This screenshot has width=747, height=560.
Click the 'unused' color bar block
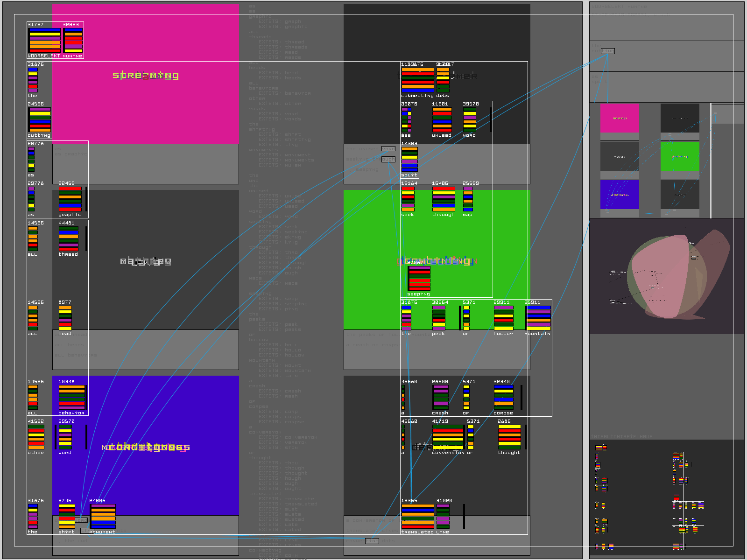442,119
